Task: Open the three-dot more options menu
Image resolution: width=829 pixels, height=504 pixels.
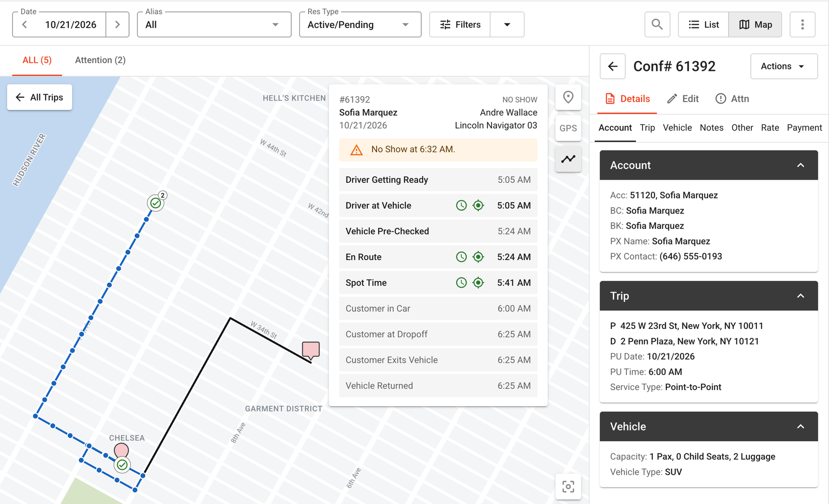Action: (x=802, y=24)
